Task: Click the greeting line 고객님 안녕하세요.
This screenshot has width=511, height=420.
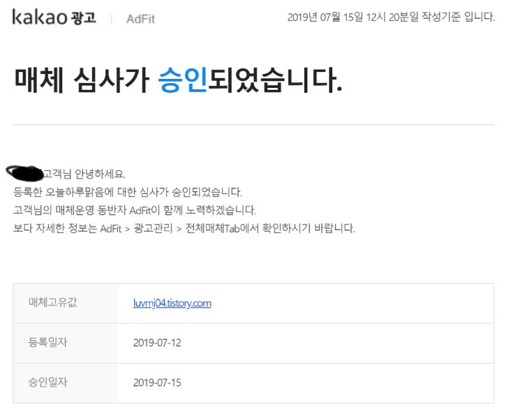Action: pos(84,174)
